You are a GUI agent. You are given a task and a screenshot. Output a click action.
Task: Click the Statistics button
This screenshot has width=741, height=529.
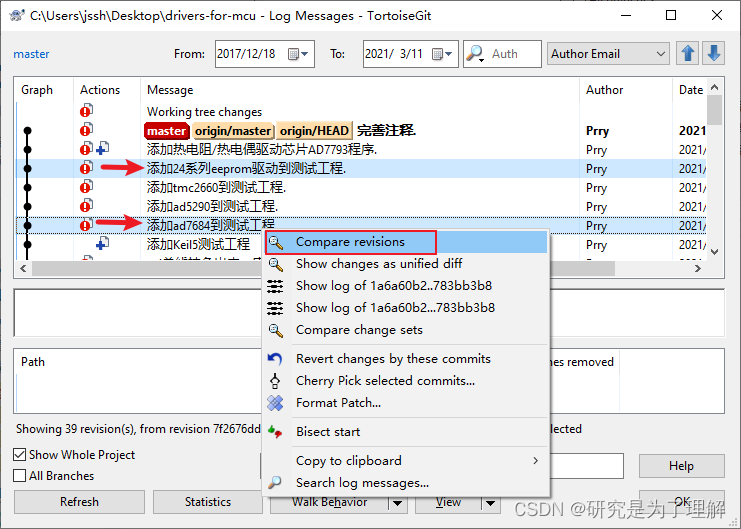click(x=207, y=502)
